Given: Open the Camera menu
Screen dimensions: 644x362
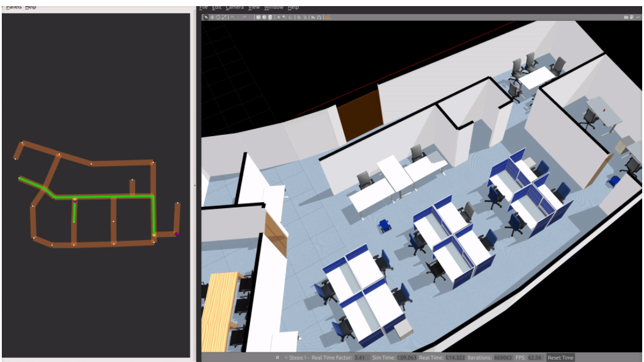Looking at the screenshot, I should (x=235, y=7).
